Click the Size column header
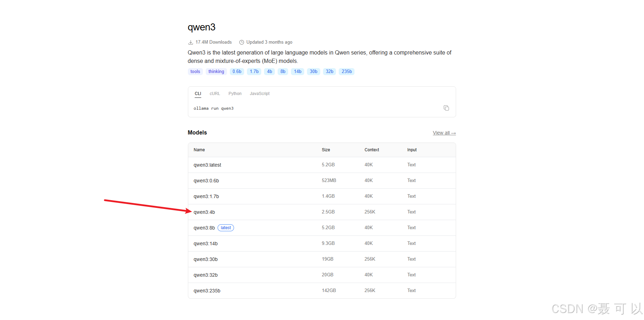This screenshot has height=320, width=644. [x=326, y=150]
